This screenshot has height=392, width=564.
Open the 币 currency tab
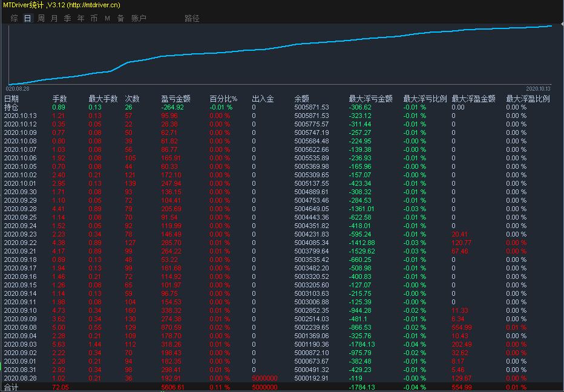94,18
